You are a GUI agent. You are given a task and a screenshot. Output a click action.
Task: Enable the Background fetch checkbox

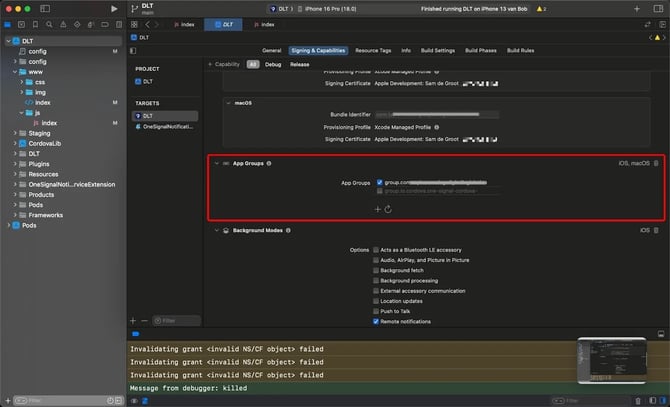pyautogui.click(x=376, y=270)
